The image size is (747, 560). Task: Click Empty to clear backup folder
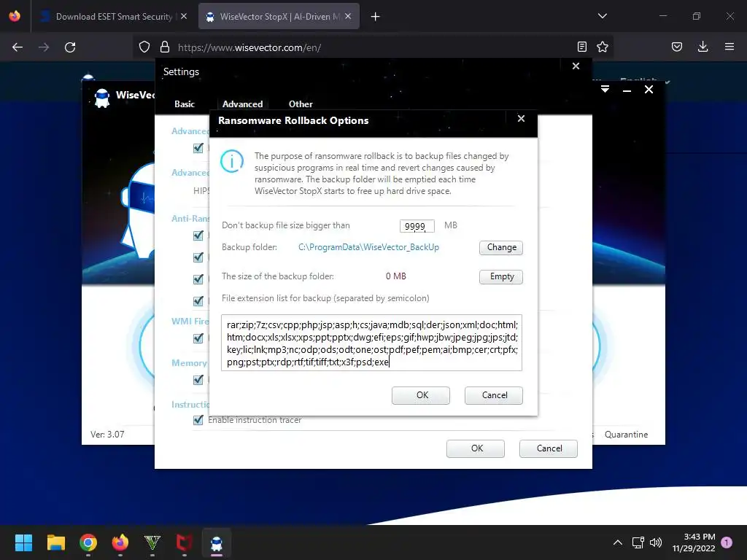[x=501, y=276]
